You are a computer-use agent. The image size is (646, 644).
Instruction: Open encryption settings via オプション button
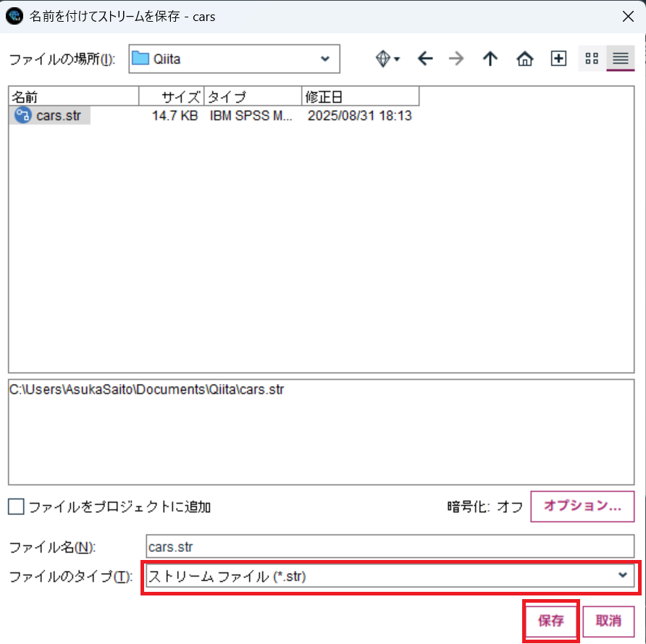582,506
